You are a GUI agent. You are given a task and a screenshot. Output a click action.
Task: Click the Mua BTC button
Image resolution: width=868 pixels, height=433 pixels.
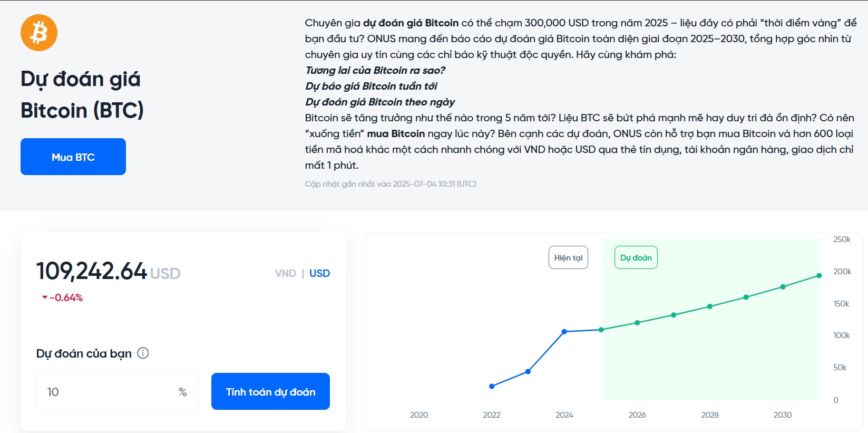click(73, 157)
